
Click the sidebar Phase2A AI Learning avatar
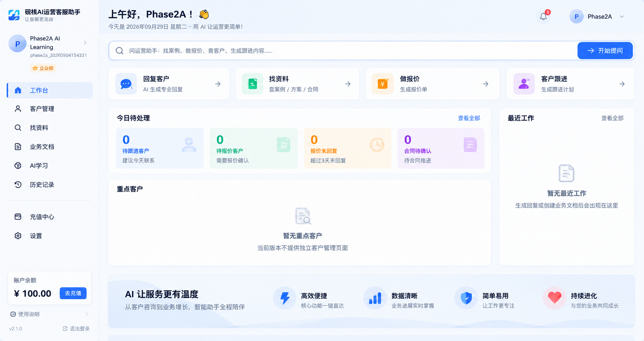[x=17, y=44]
